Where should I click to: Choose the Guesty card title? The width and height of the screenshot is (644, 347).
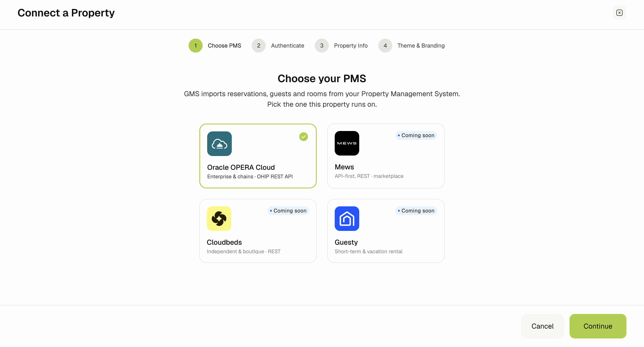click(346, 242)
